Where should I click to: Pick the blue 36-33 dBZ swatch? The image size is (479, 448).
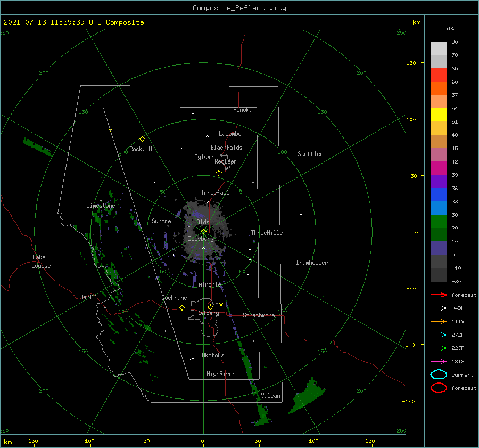(x=439, y=195)
